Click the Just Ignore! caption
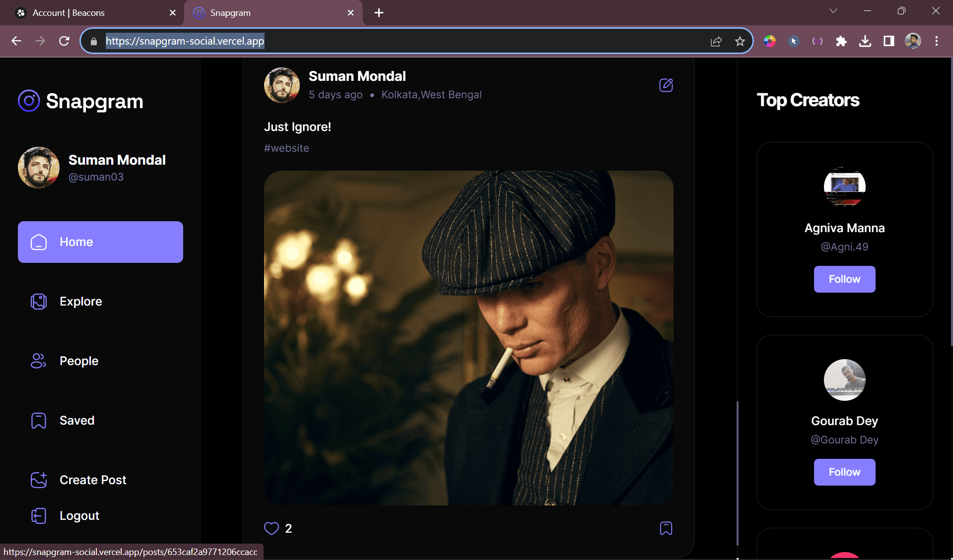This screenshot has height=560, width=953. 297,127
